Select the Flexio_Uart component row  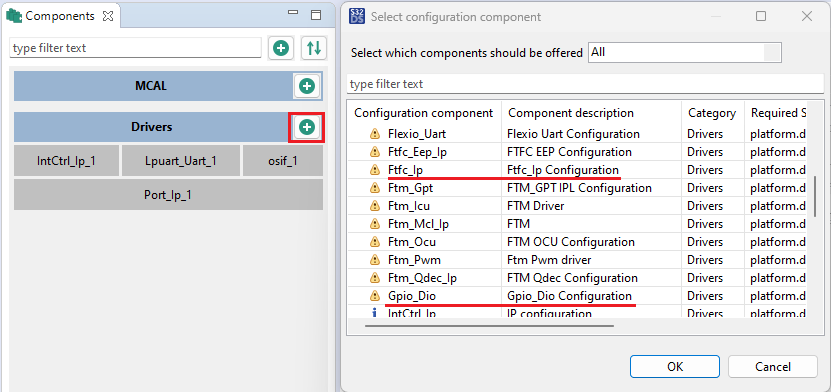(x=577, y=134)
